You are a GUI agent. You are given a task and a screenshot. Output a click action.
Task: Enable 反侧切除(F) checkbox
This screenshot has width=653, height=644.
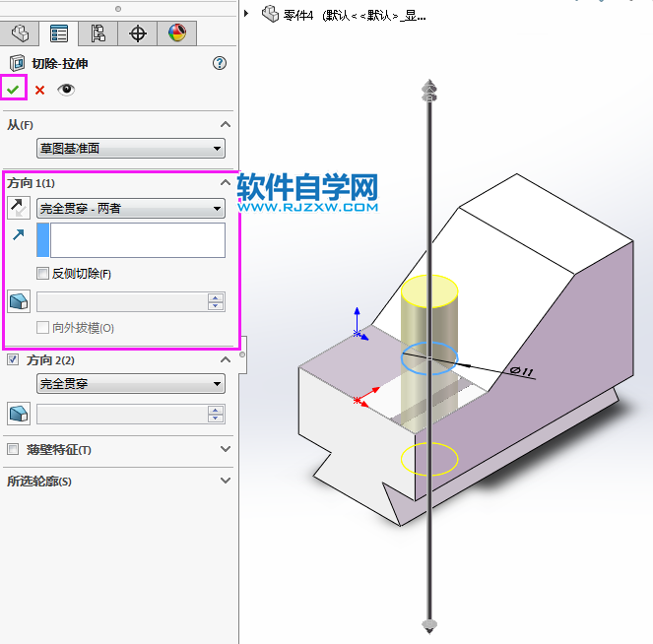tap(42, 274)
